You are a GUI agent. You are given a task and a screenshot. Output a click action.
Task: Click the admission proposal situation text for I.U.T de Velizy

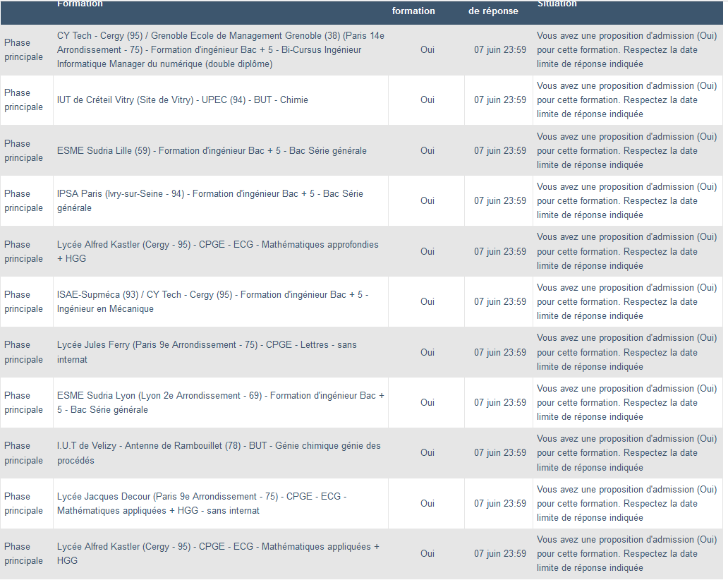[627, 452]
